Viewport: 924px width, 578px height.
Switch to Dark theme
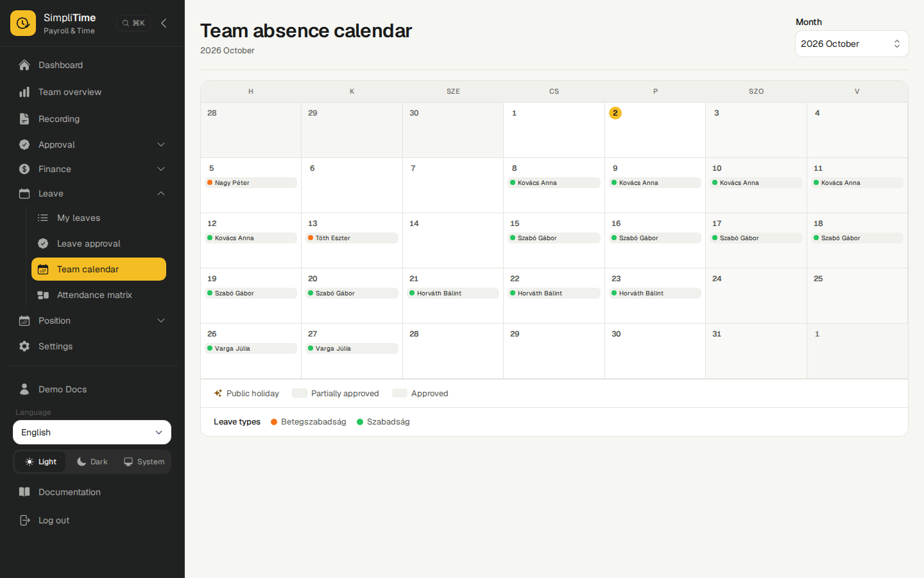coord(92,462)
